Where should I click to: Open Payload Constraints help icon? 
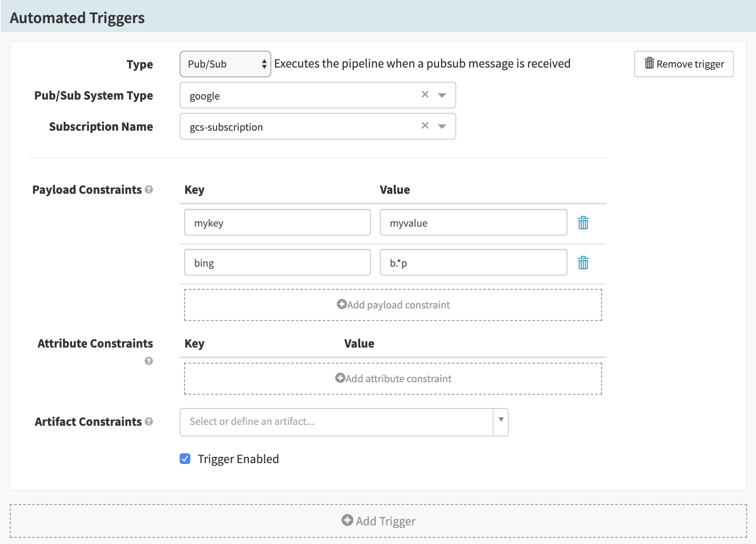tap(149, 190)
